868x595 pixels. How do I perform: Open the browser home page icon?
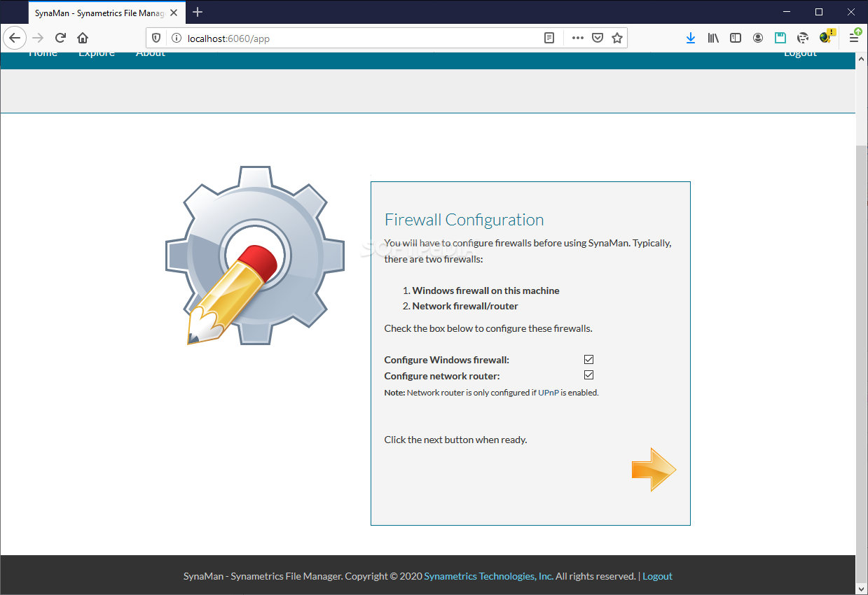coord(83,38)
